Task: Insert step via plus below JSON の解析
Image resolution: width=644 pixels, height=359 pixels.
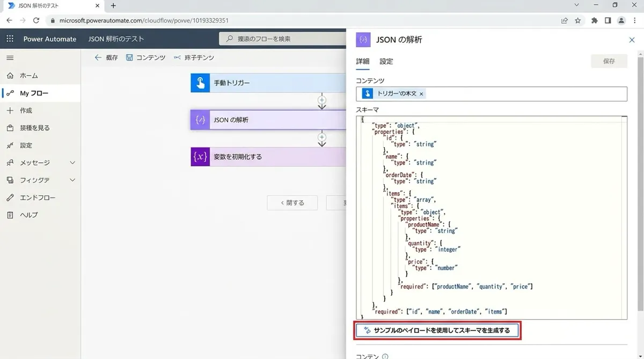Action: [322, 137]
